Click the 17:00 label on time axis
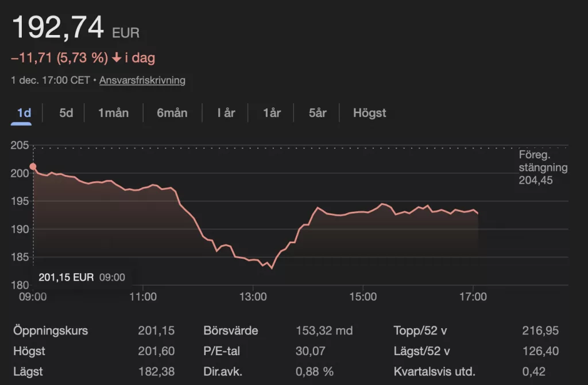This screenshot has height=385, width=588. pos(473,297)
